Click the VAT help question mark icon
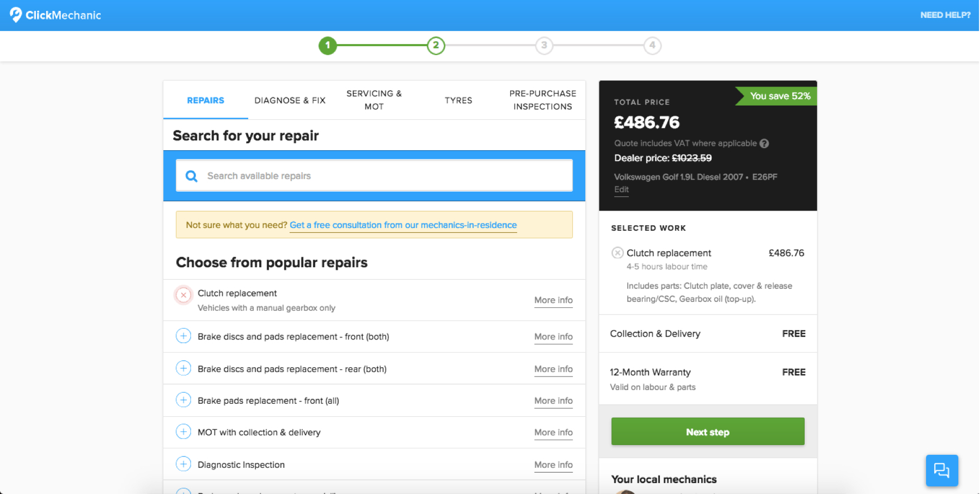The image size is (980, 494). (x=764, y=144)
